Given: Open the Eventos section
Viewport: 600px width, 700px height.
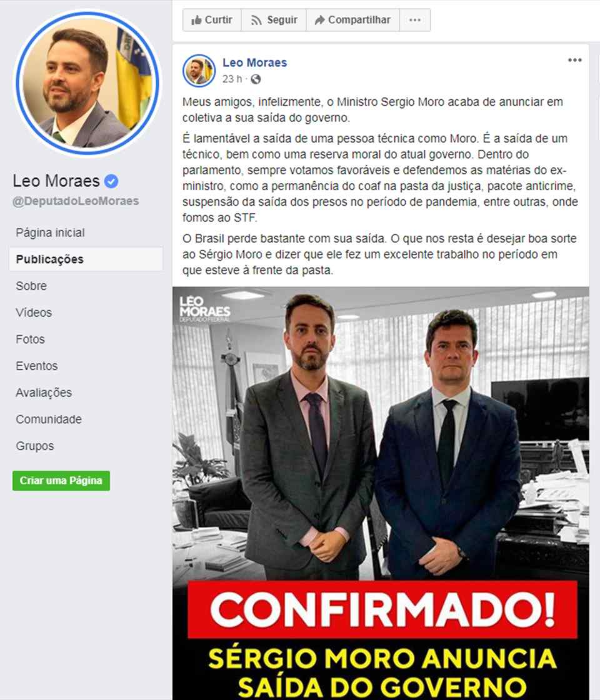Looking at the screenshot, I should pyautogui.click(x=37, y=366).
